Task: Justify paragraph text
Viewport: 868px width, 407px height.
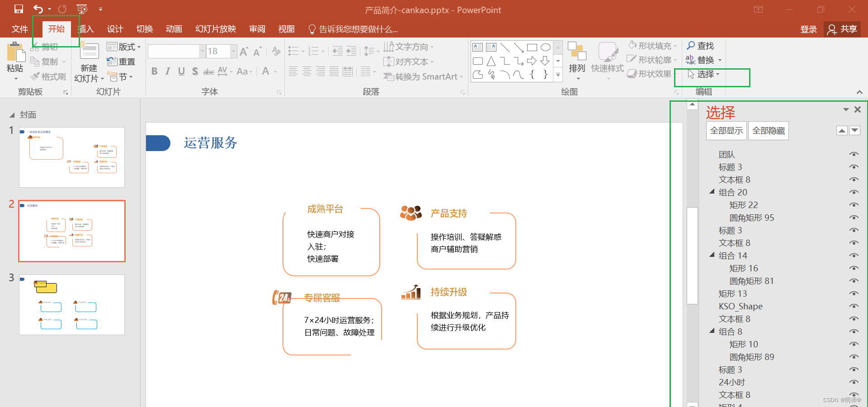Action: [334, 71]
